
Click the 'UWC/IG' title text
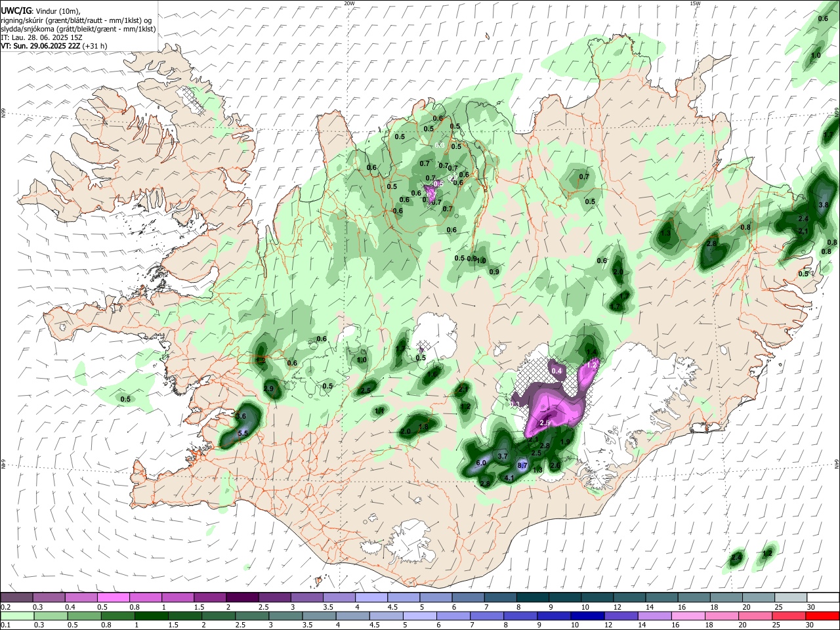coord(16,11)
